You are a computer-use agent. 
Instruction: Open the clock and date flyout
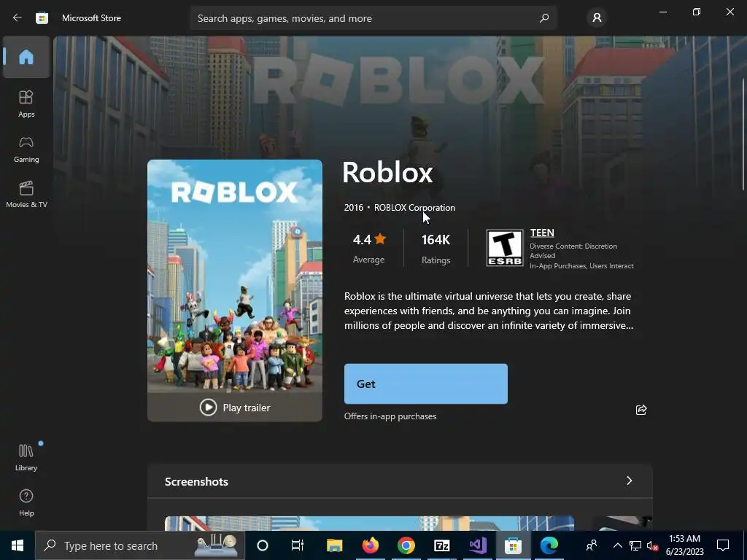click(x=684, y=545)
